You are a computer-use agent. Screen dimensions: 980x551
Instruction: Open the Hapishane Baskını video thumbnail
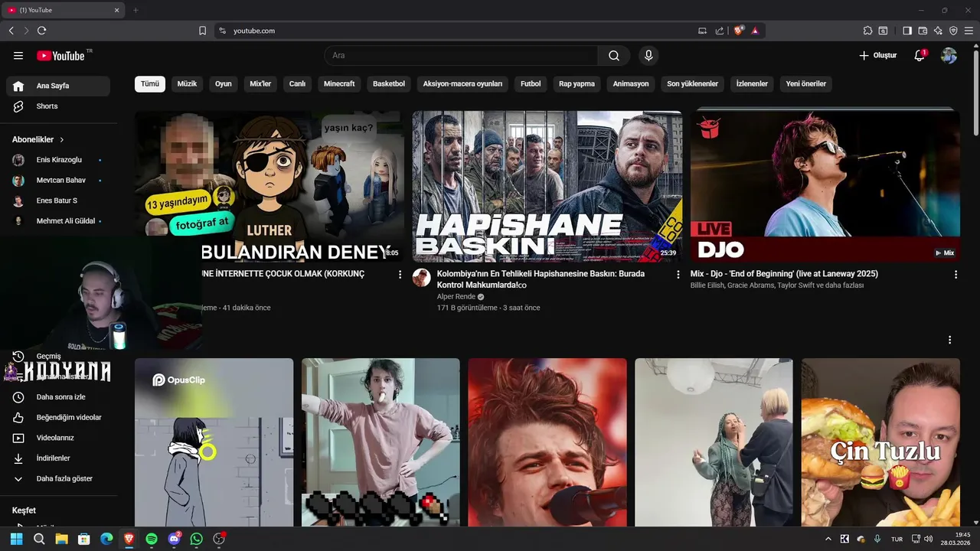[x=547, y=187]
